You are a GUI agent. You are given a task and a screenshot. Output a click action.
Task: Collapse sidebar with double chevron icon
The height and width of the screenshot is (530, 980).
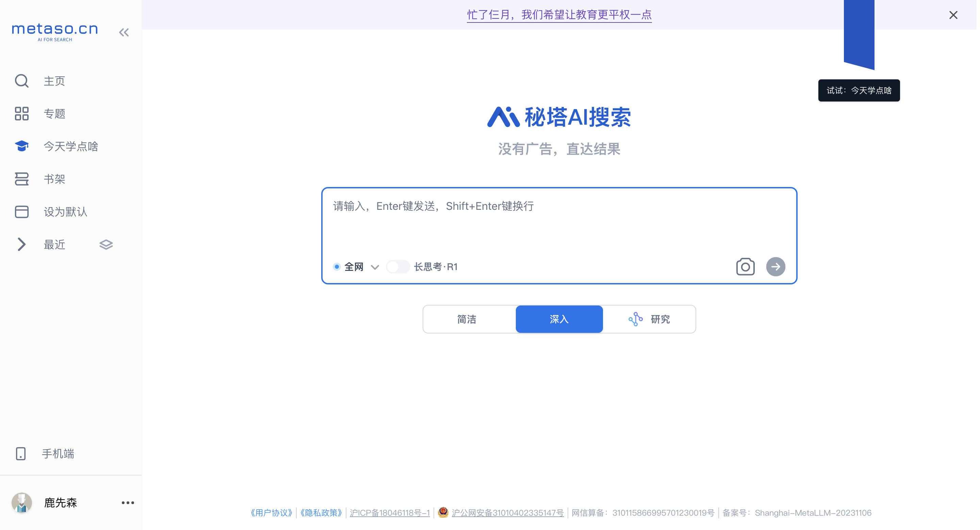tap(124, 32)
